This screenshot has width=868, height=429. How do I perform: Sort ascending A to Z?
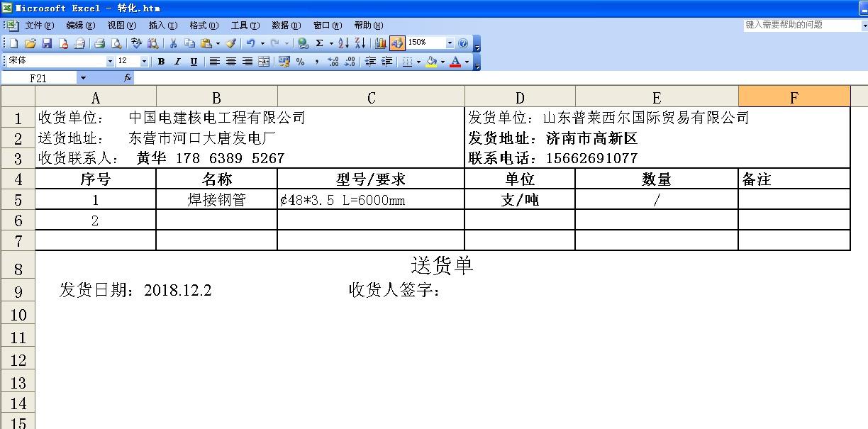343,43
